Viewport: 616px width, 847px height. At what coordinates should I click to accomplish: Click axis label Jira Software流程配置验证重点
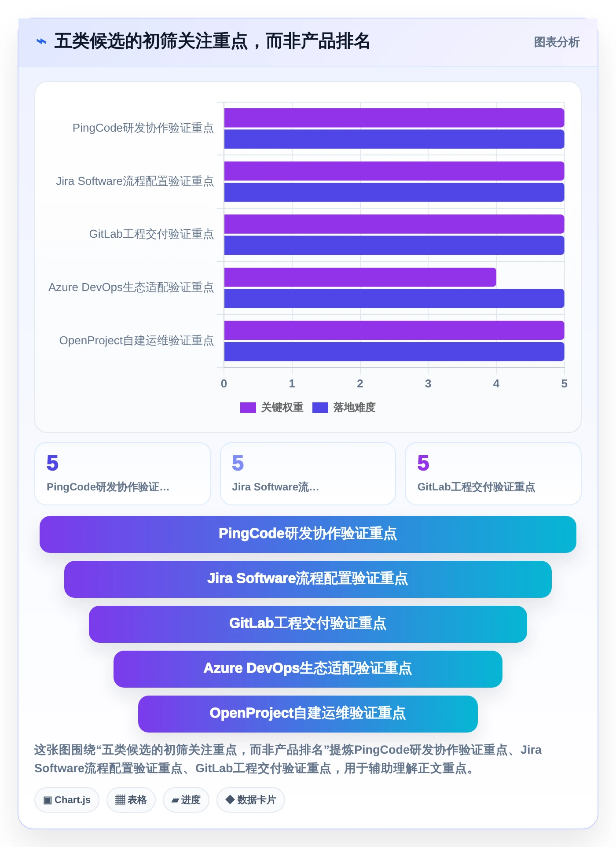pyautogui.click(x=135, y=181)
